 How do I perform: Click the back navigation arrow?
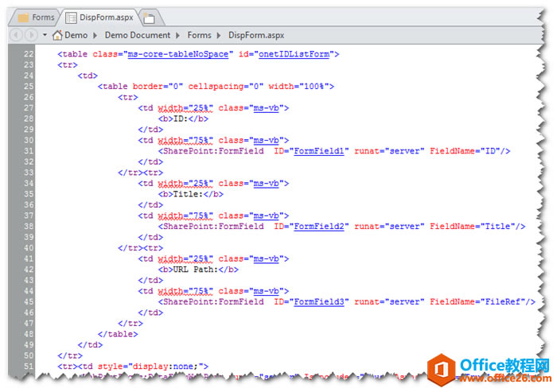pos(16,36)
